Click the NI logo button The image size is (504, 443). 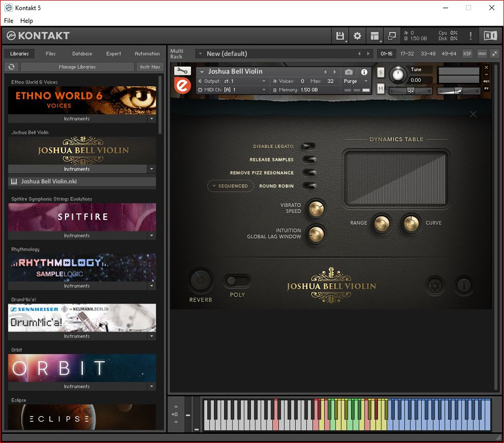tap(490, 36)
